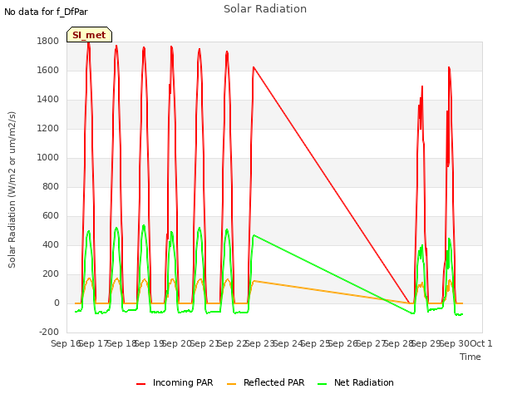Click the 400 y-axis tick label
Screen dimensions: 532x399
tap(51, 245)
